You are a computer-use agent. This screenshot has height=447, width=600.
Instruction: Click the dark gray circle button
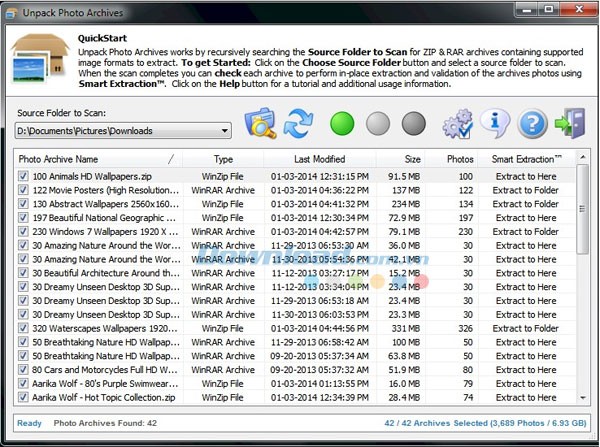414,124
